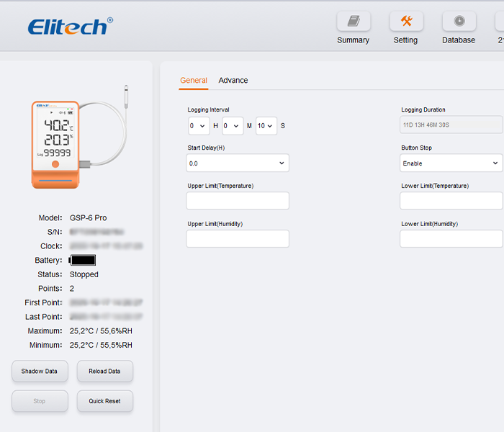Expand the Logging Interval hours dropdown
The height and width of the screenshot is (432, 504).
click(x=199, y=126)
